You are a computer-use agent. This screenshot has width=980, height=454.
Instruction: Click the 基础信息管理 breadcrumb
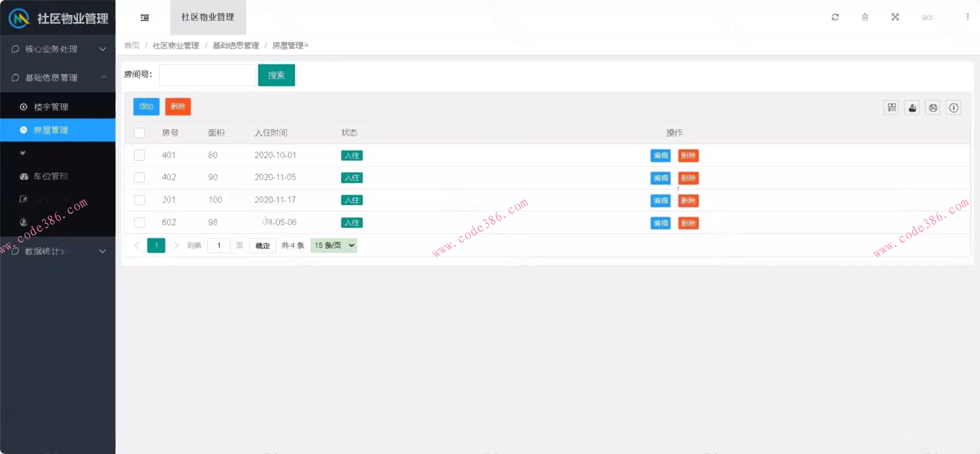click(236, 46)
